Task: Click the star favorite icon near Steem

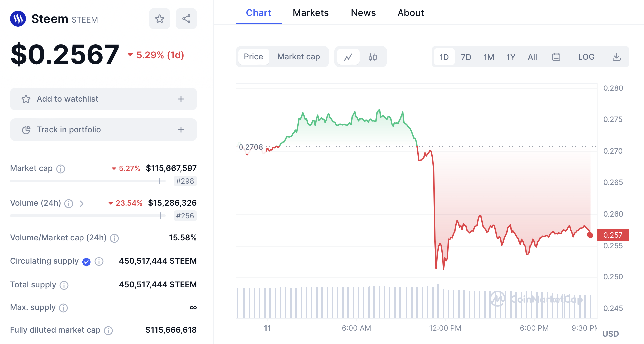Action: click(x=160, y=19)
